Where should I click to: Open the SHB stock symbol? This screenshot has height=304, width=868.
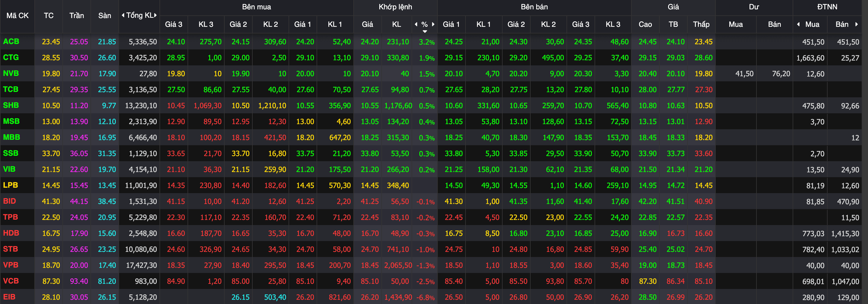(x=11, y=105)
